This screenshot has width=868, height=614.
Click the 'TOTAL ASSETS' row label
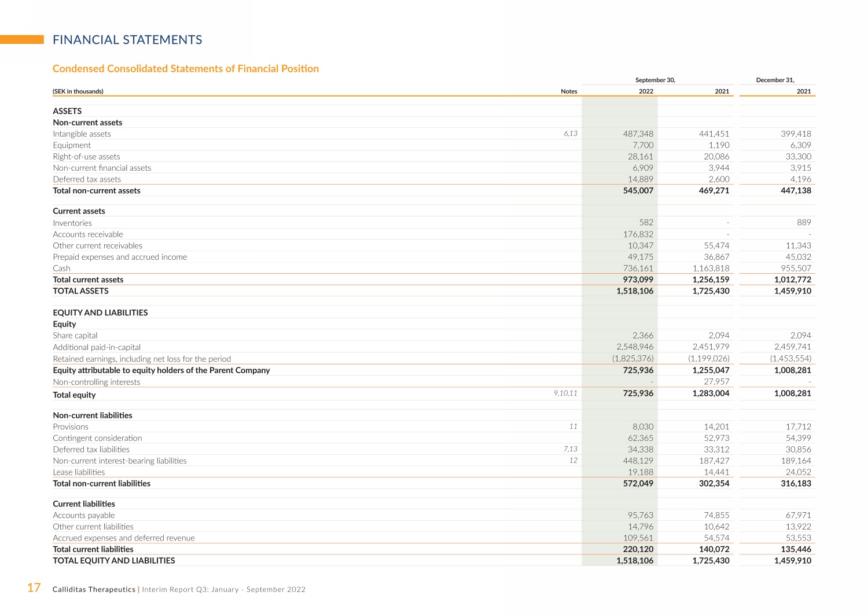click(x=80, y=291)
